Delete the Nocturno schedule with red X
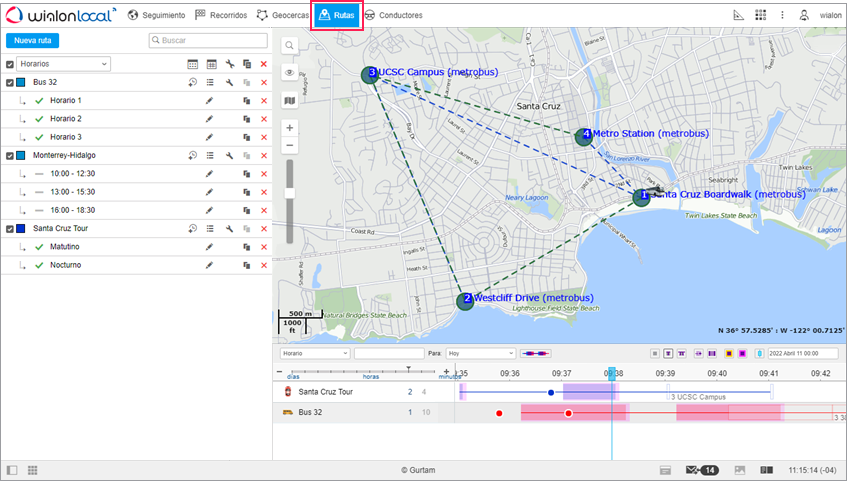847x481 pixels. click(x=264, y=265)
